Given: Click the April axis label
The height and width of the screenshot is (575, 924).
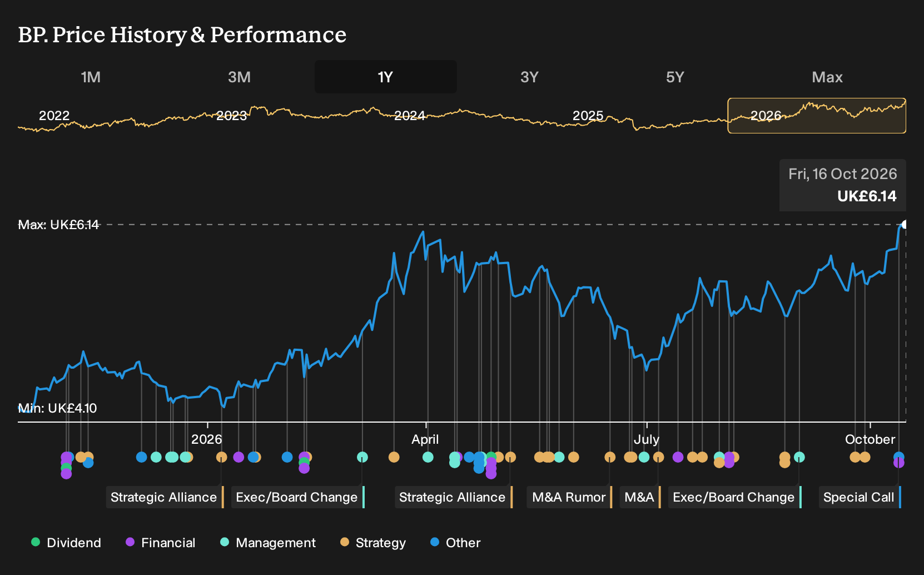Looking at the screenshot, I should pyautogui.click(x=425, y=439).
